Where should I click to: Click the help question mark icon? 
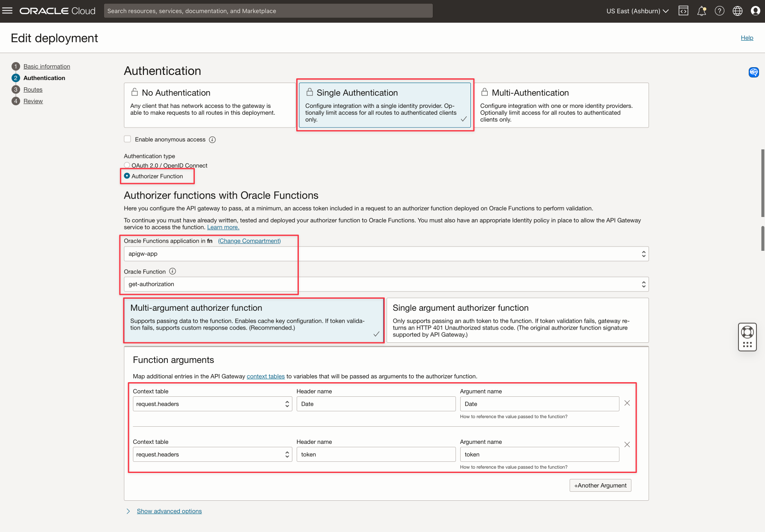tap(719, 11)
